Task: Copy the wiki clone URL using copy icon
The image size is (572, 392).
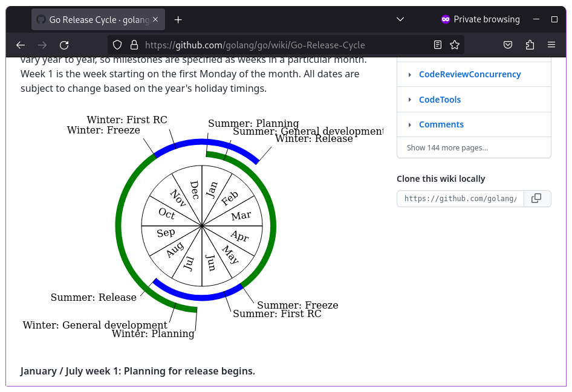Action: click(537, 198)
